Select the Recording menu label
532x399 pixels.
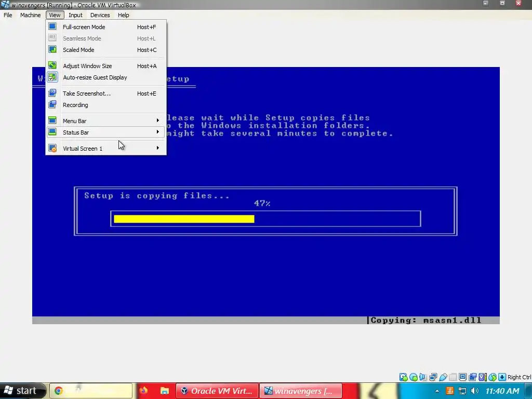[75, 105]
